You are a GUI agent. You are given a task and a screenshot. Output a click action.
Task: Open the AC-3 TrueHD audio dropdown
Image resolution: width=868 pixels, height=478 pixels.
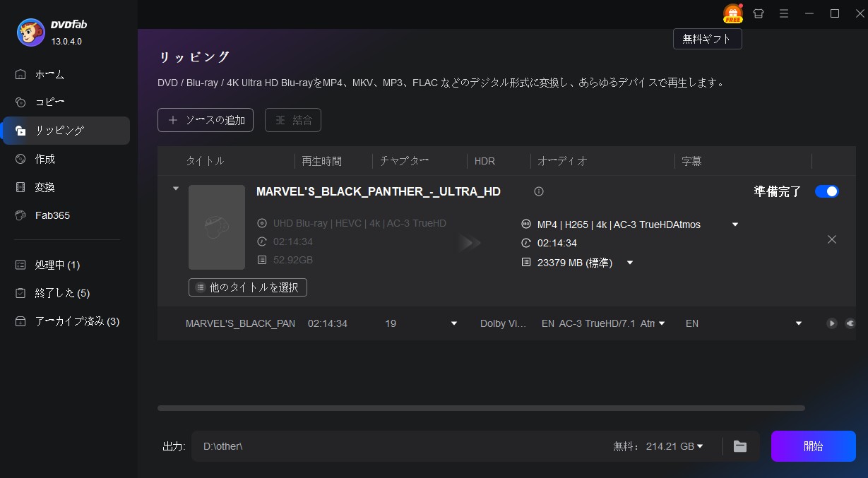point(662,323)
